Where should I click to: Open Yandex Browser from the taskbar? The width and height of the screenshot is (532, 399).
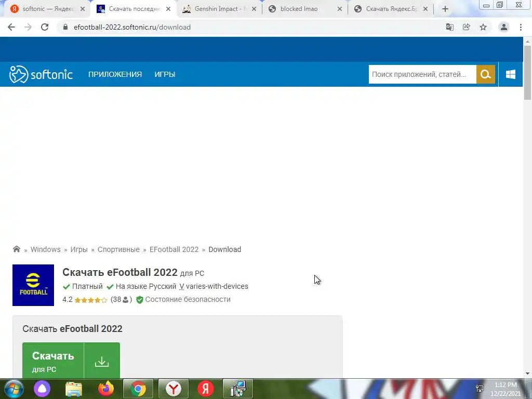[174, 389]
